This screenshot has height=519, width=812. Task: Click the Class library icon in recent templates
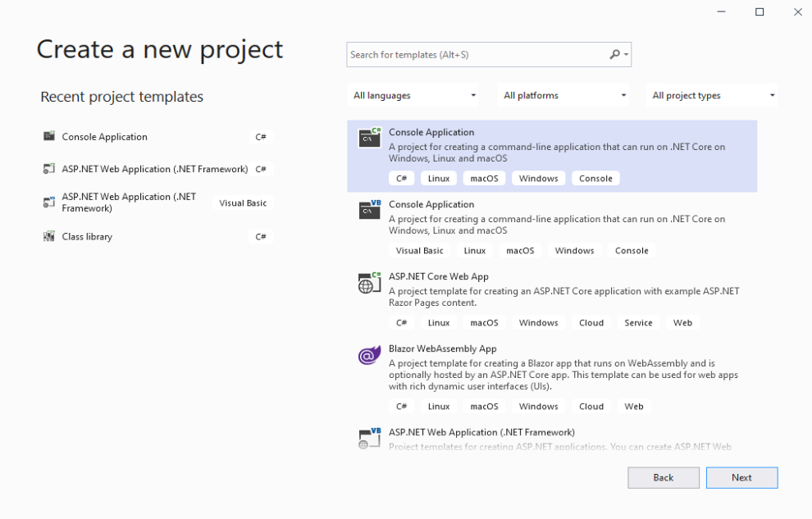click(x=49, y=236)
